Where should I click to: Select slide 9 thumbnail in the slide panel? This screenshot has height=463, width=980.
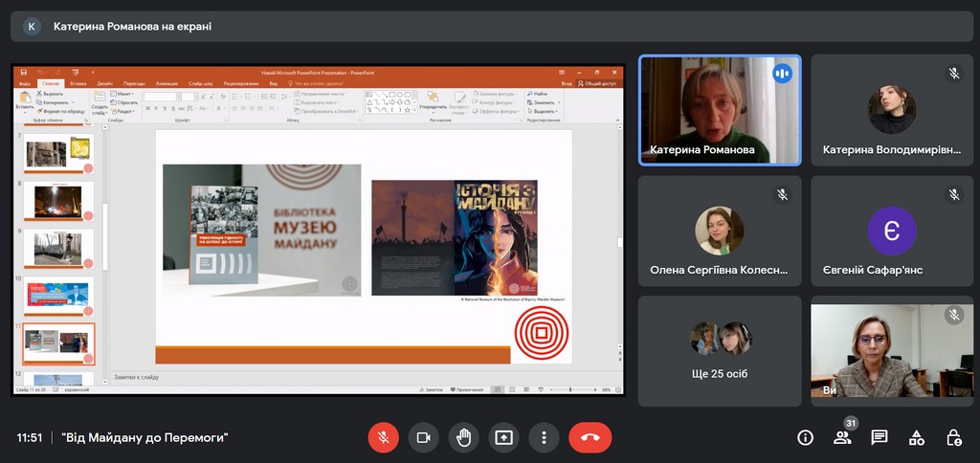[x=58, y=247]
